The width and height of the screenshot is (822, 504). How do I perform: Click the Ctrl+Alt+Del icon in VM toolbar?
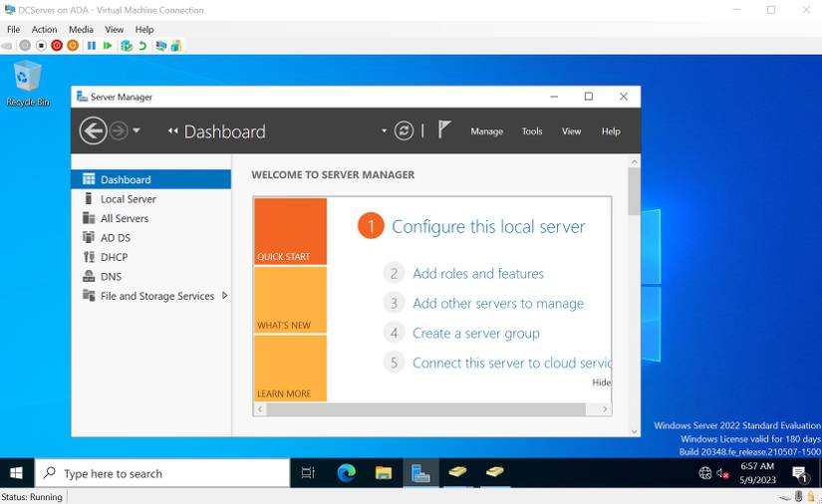coord(7,46)
